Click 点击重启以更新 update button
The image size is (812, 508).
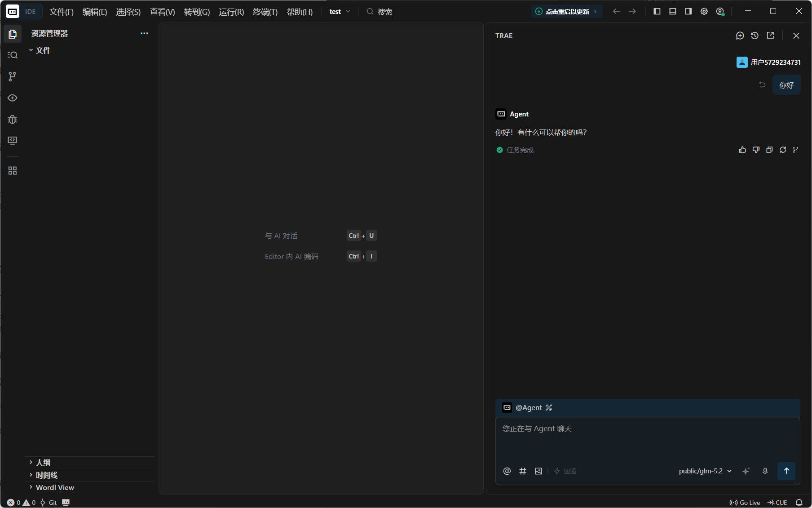point(567,12)
